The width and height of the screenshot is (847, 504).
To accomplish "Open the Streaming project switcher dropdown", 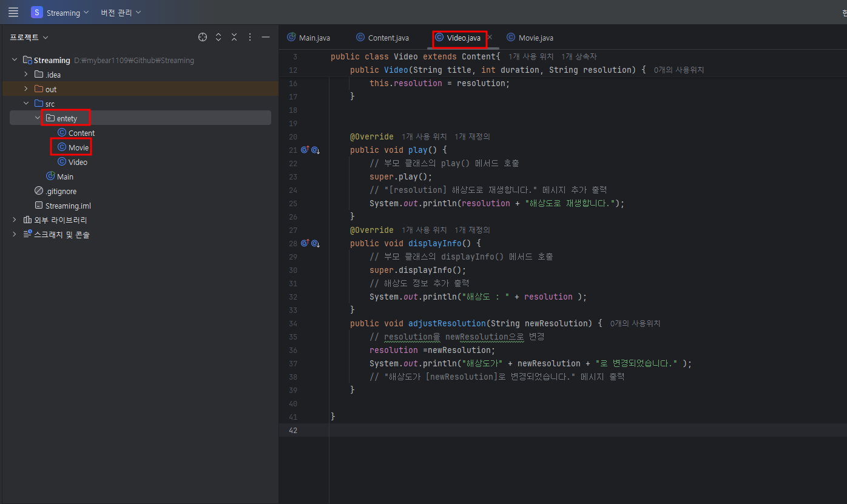I will [60, 12].
